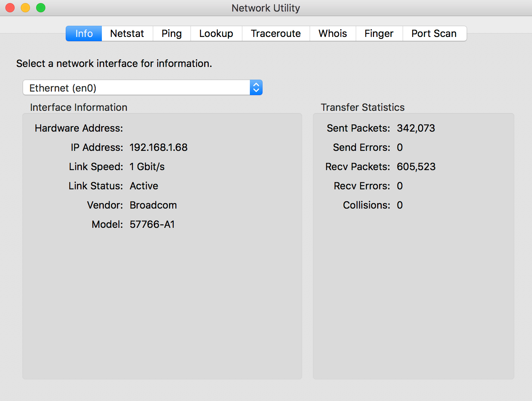Click the IP address value 192.168.1.68
Image resolution: width=532 pixels, height=401 pixels.
[x=158, y=147]
